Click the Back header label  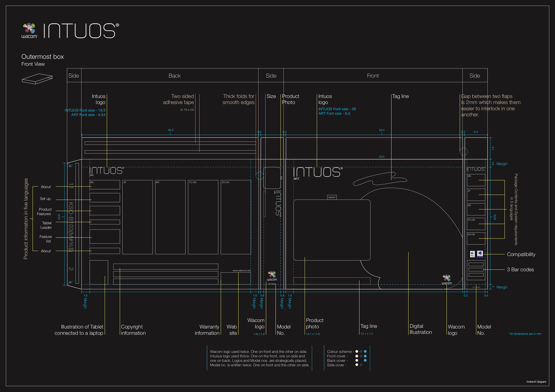[x=174, y=76]
